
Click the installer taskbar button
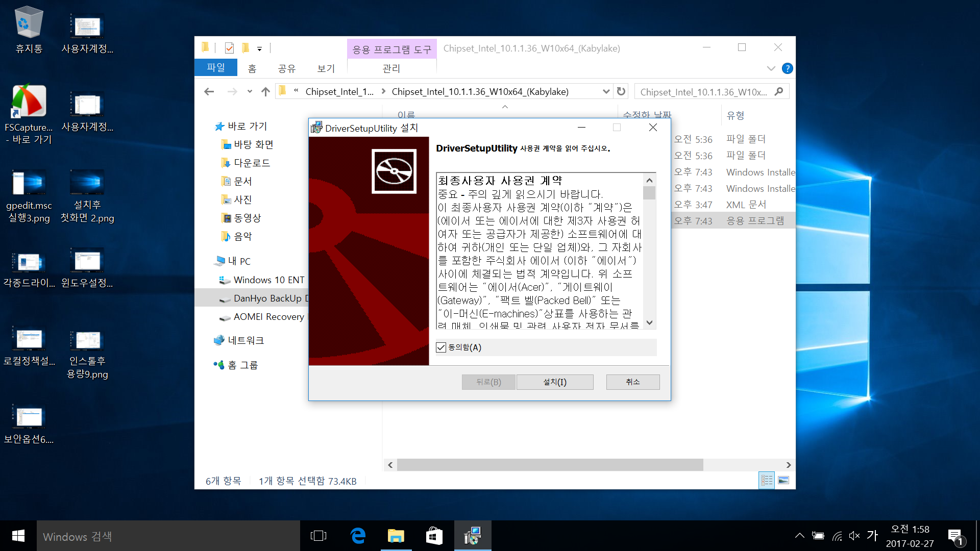pos(473,536)
